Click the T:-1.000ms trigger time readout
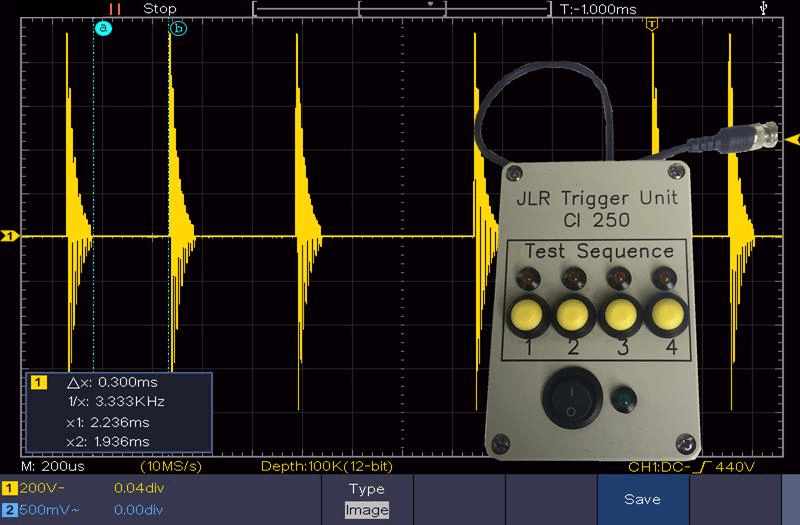 (598, 9)
